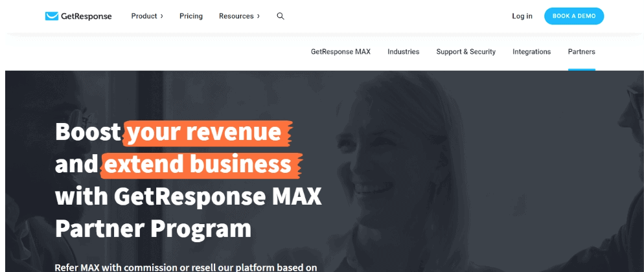Click the Log in link
644x272 pixels.
522,16
